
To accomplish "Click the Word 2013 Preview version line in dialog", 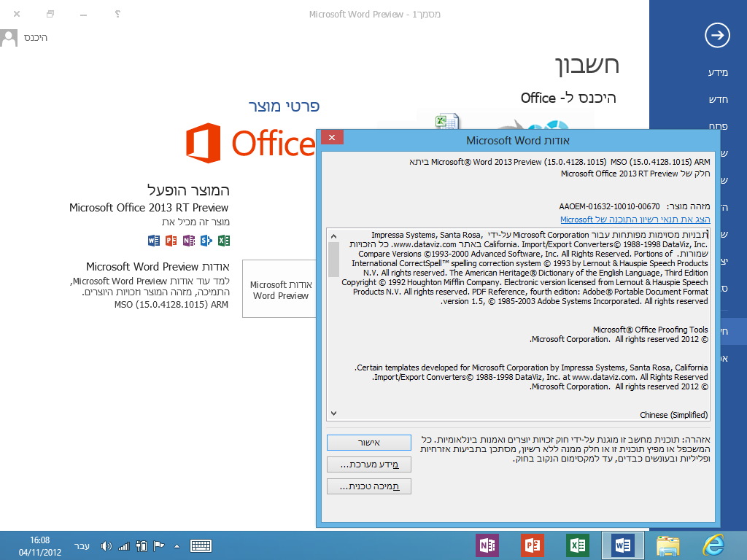I will (560, 162).
